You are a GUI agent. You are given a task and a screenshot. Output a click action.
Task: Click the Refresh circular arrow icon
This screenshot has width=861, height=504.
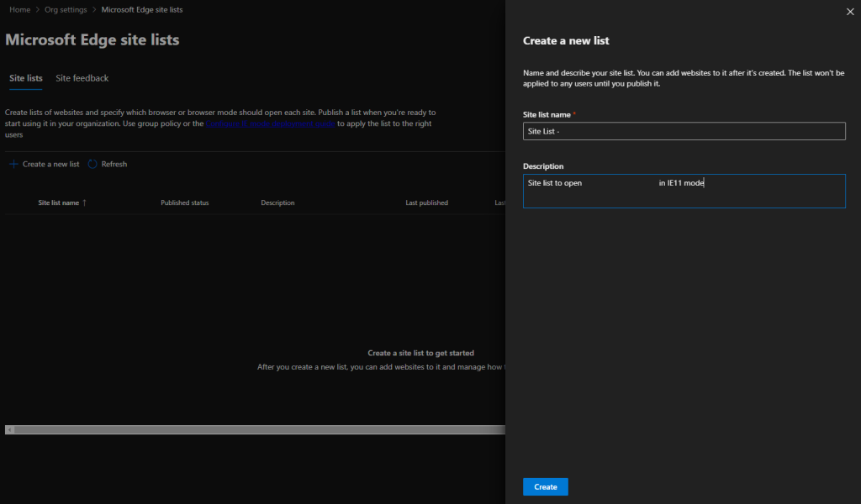[x=92, y=164]
